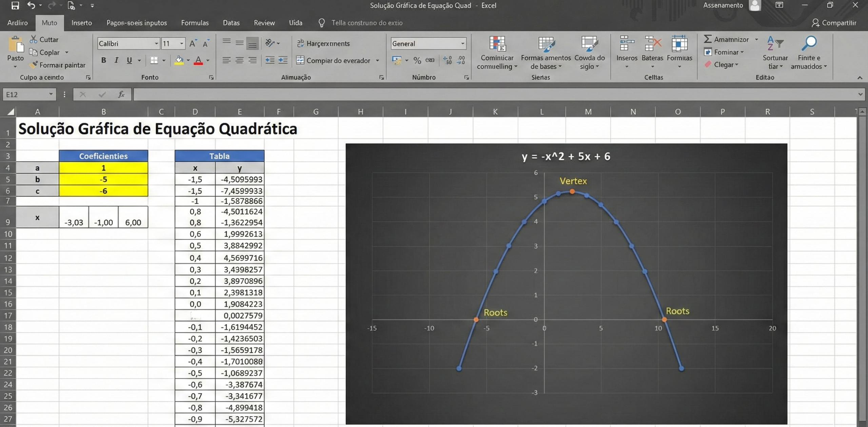Click the Increase Decimal icon

pos(447,60)
